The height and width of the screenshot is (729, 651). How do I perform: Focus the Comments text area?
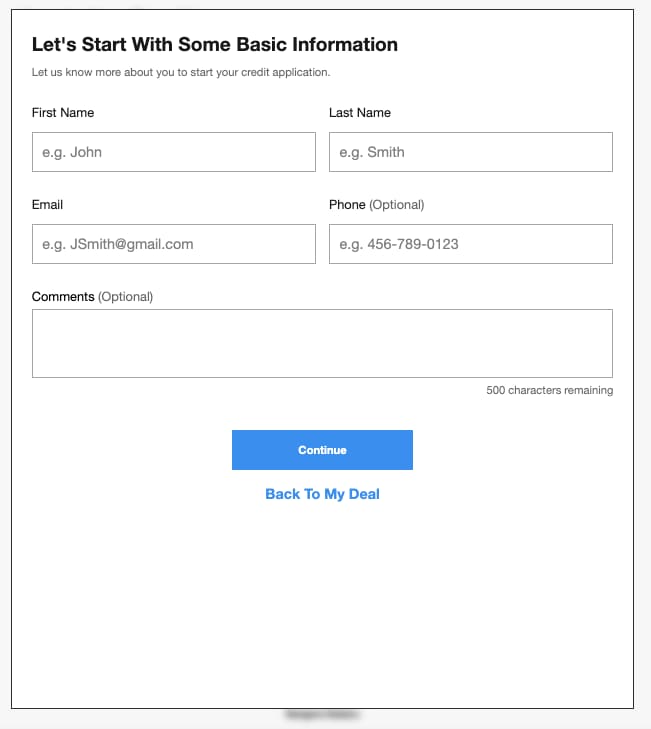tap(322, 344)
